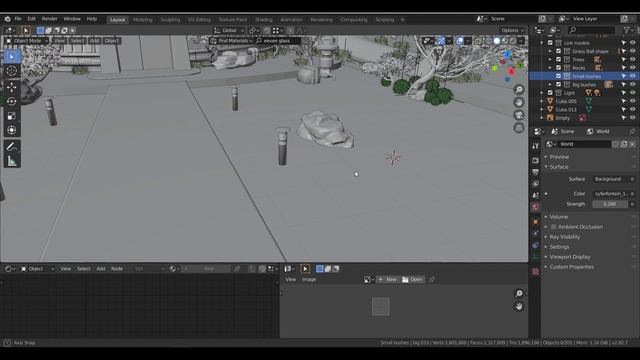Viewport: 640px width, 360px height.
Task: Click the Blender logo menu icon
Action: 7,19
